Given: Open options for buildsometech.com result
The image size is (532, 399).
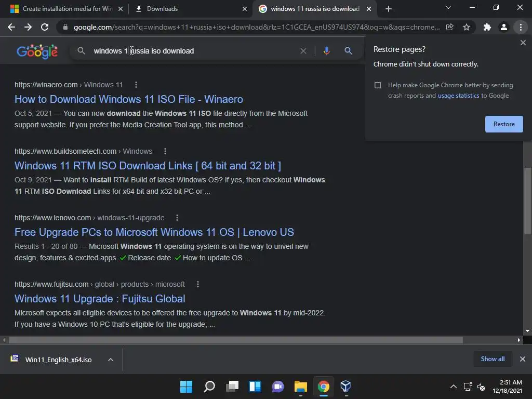Looking at the screenshot, I should (165, 151).
